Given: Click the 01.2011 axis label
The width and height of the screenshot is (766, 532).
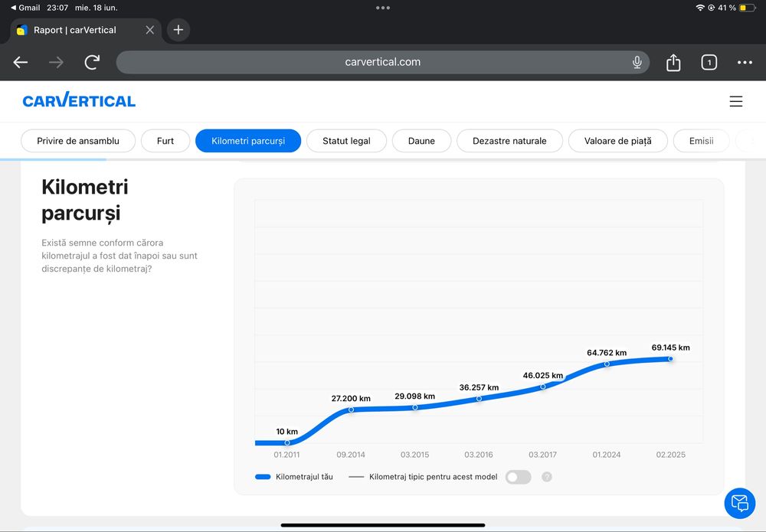Looking at the screenshot, I should [x=286, y=455].
